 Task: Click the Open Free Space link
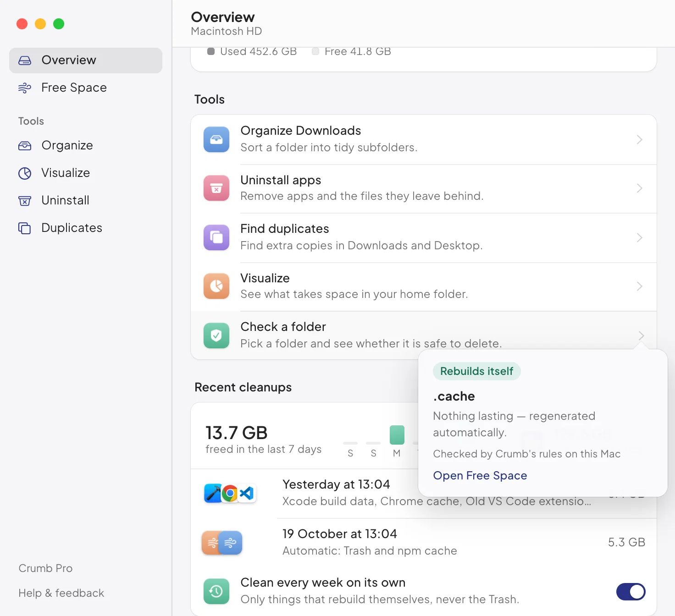pyautogui.click(x=480, y=476)
